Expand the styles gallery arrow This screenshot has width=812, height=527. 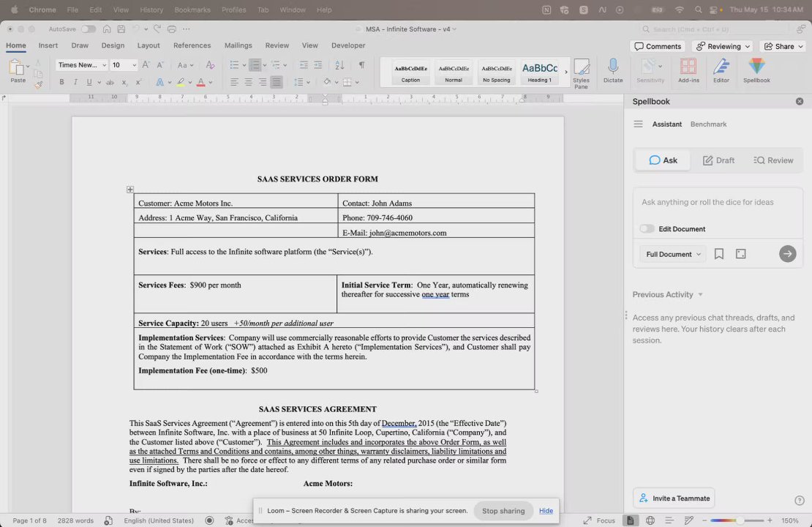tap(566, 72)
